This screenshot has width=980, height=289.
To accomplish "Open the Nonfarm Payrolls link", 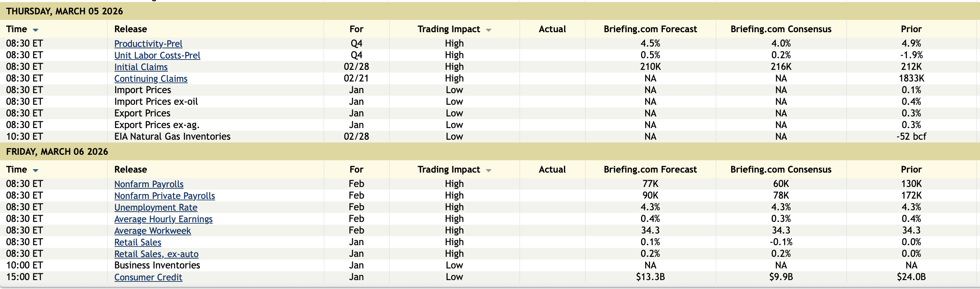I will [149, 184].
